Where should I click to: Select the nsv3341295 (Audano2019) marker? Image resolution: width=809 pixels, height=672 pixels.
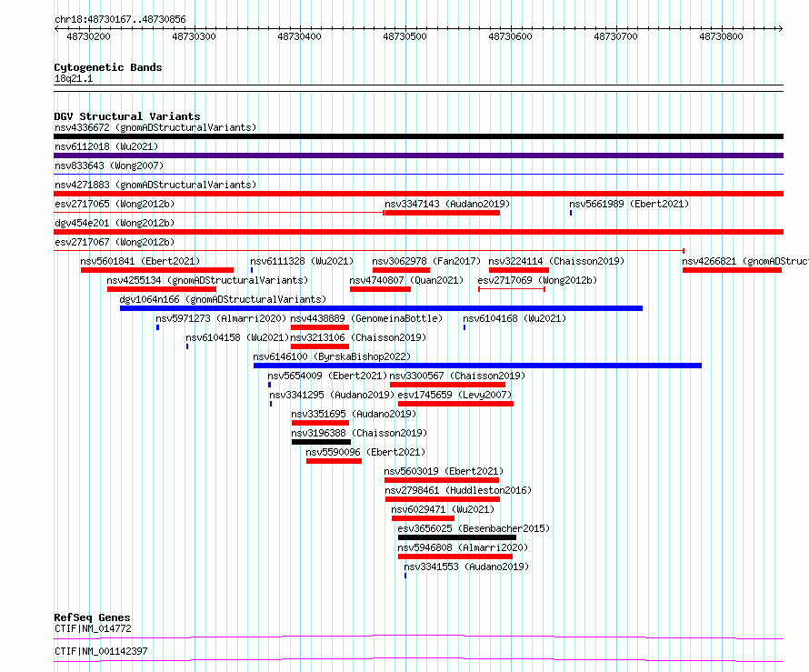[271, 404]
